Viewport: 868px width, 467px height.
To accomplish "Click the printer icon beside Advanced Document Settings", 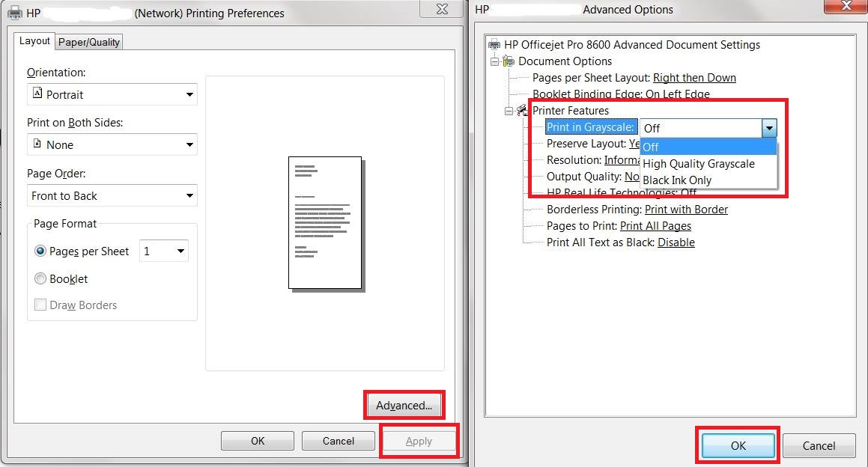I will tap(494, 45).
